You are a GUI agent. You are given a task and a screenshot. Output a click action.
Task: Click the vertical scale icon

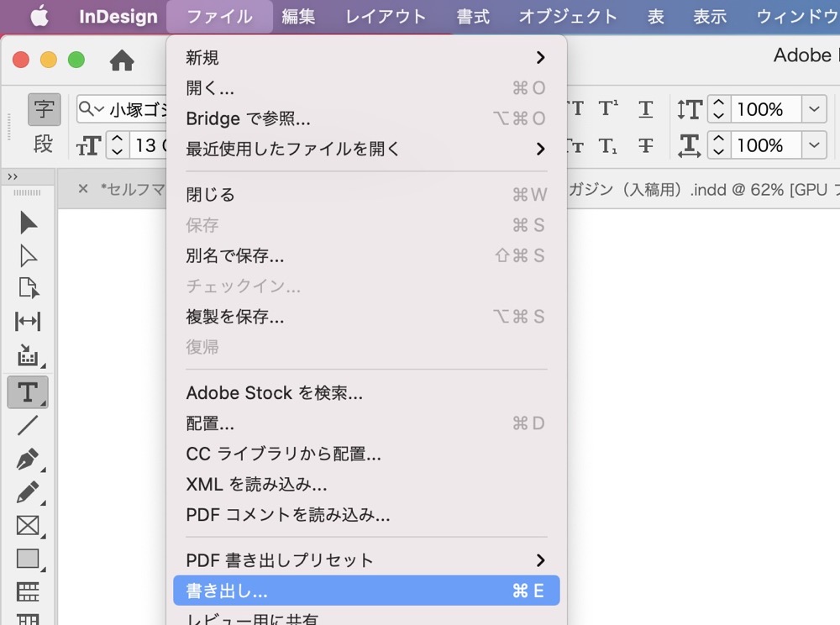690,109
